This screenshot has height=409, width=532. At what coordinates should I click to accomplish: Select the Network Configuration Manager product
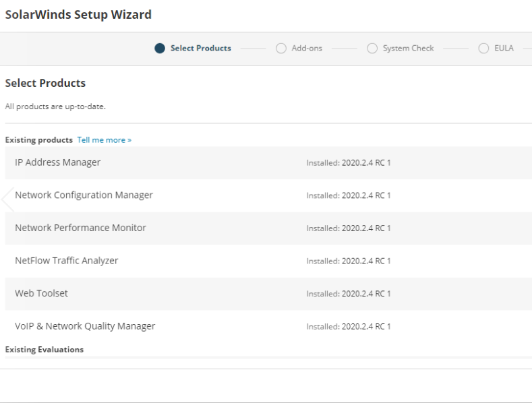point(84,195)
